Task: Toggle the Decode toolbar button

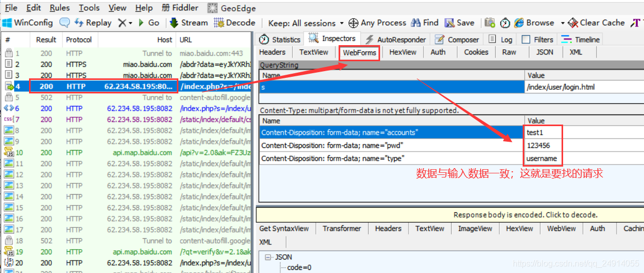Action: [234, 23]
